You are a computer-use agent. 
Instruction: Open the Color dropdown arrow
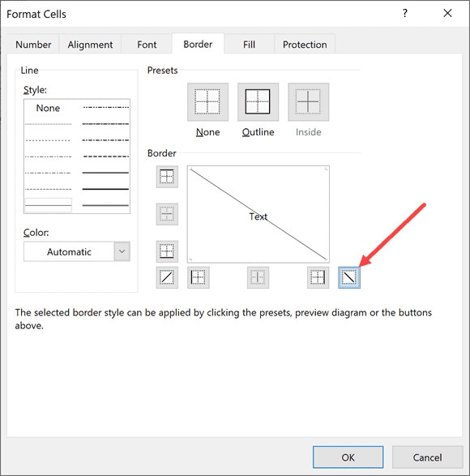(x=122, y=251)
